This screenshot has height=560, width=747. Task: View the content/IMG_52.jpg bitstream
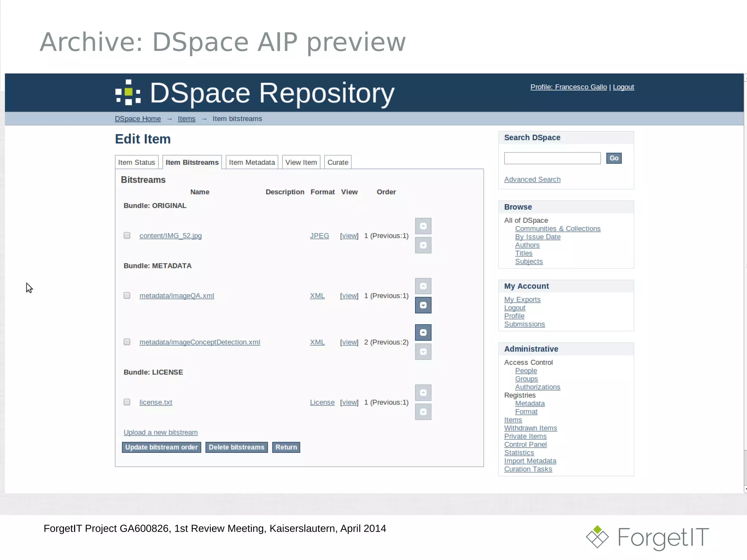[349, 236]
